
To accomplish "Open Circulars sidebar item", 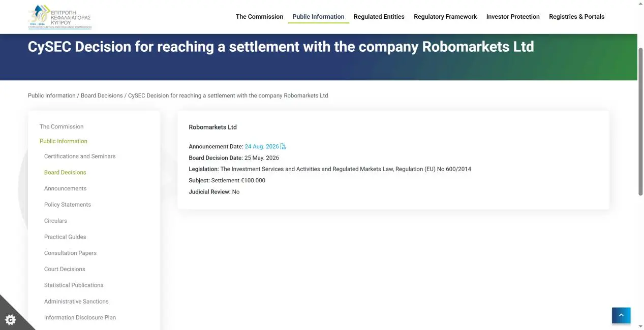I will point(55,221).
